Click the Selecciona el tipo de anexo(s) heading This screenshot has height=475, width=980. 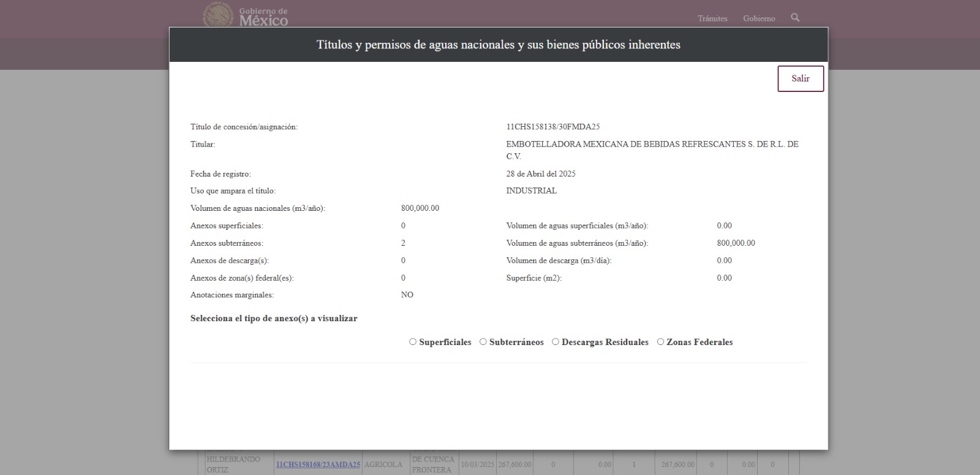click(274, 319)
